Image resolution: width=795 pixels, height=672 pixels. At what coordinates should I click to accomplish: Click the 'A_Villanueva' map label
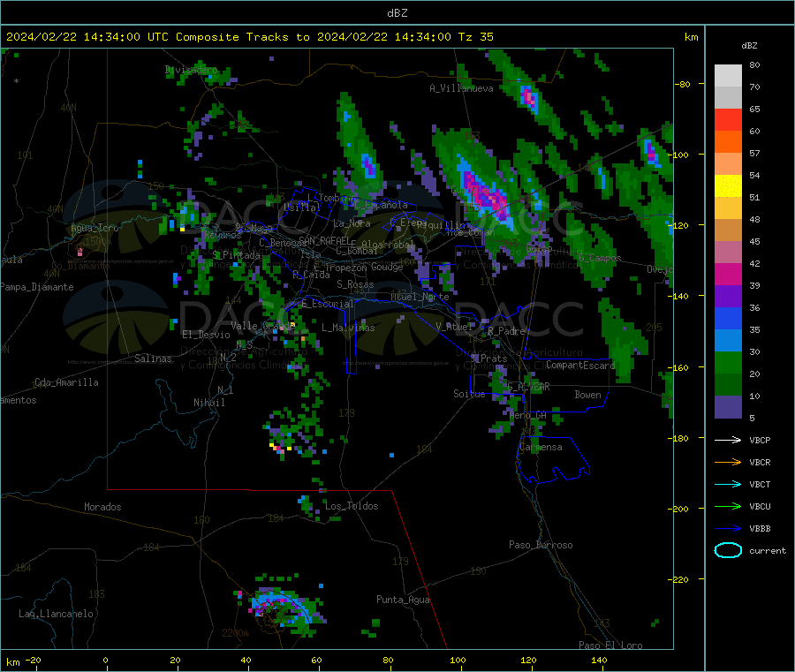pyautogui.click(x=461, y=88)
